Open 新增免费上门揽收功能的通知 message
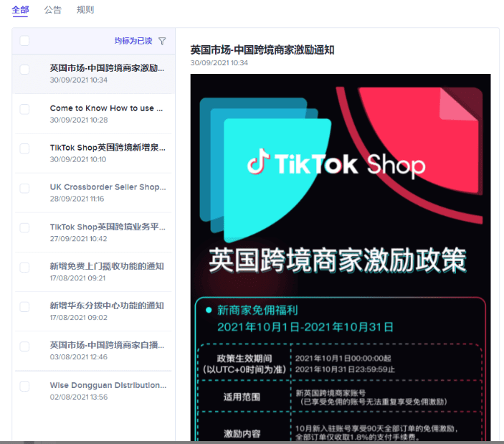 (x=93, y=272)
